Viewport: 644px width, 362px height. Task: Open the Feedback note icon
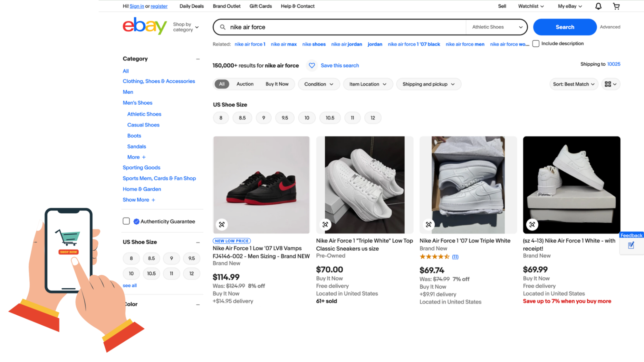coord(631,246)
